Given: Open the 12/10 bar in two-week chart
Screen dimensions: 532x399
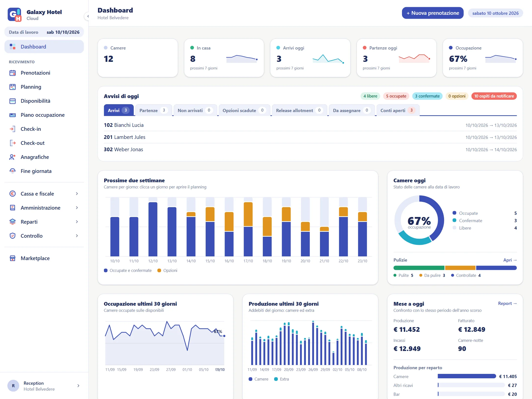Looking at the screenshot, I should coord(153,227).
